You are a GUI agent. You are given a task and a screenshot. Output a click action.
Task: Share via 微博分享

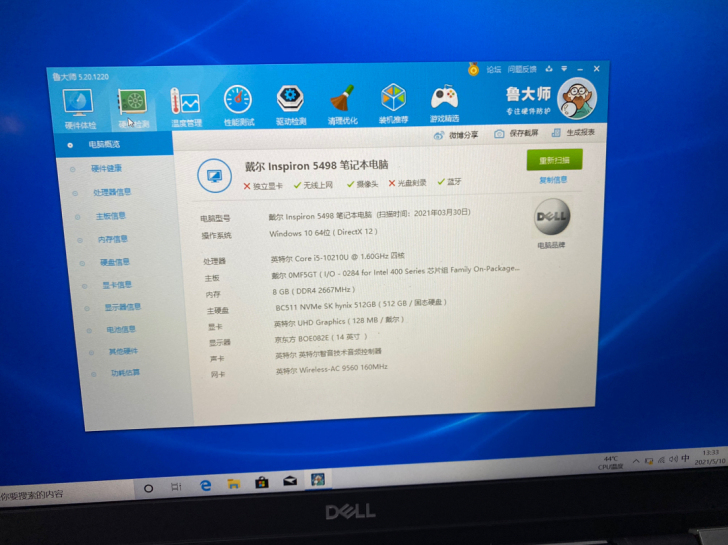point(456,135)
